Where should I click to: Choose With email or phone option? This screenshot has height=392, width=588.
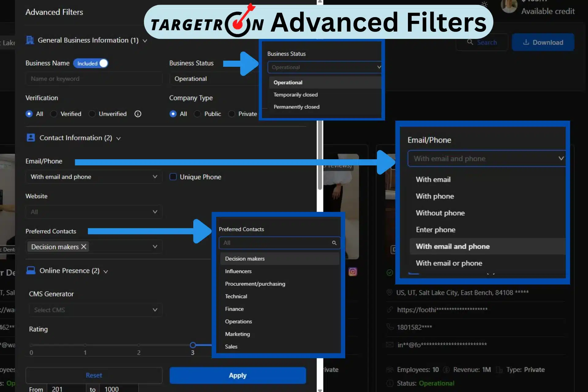(x=449, y=263)
